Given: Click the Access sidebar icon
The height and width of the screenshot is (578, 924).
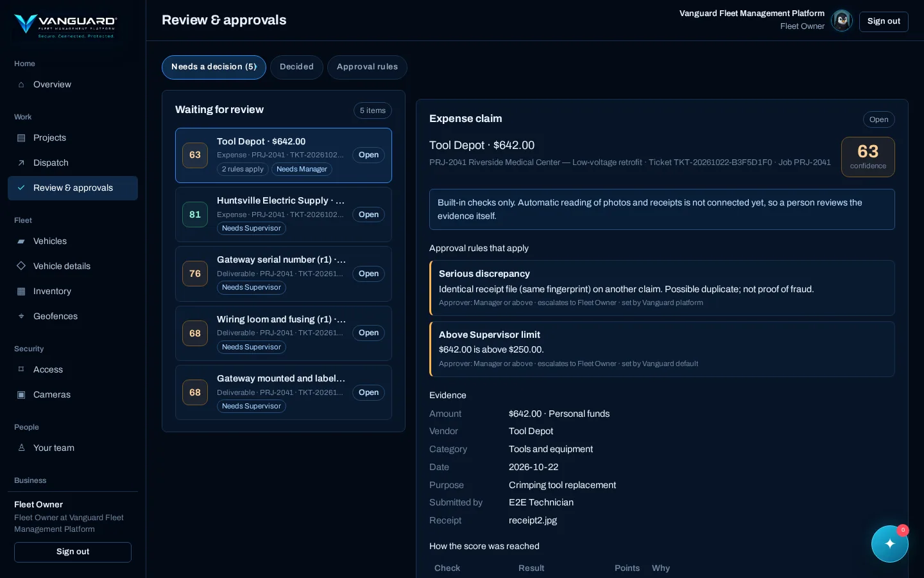Looking at the screenshot, I should coord(21,370).
